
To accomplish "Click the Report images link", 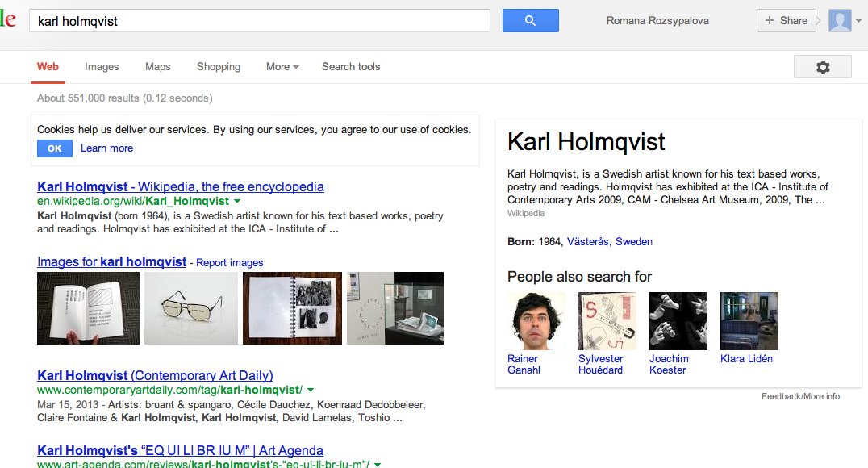I will coord(230,262).
